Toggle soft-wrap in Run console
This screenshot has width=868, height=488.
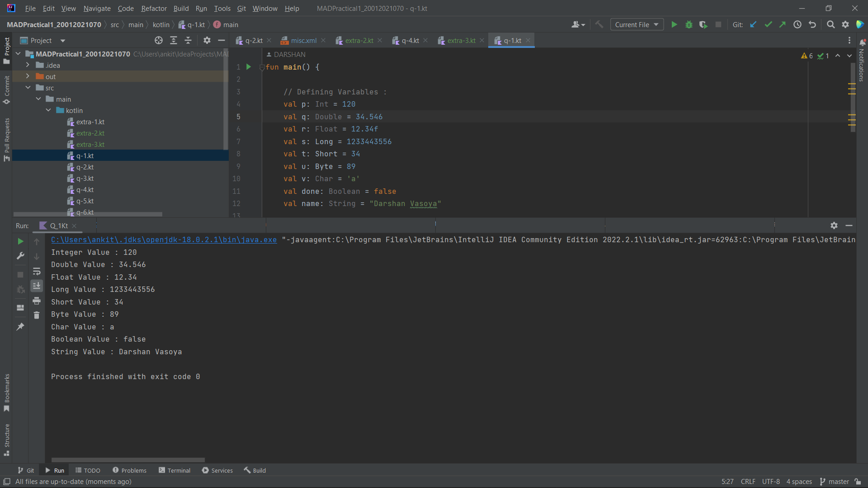pos(37,272)
